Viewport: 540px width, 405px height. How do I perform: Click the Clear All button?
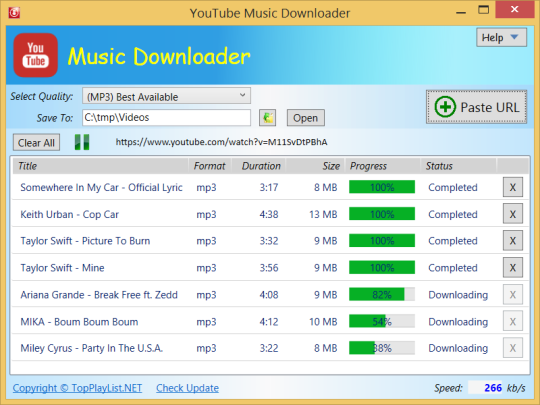(36, 143)
